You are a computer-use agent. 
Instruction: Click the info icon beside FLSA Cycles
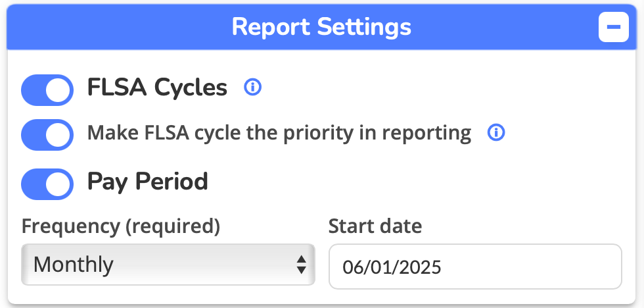click(253, 88)
